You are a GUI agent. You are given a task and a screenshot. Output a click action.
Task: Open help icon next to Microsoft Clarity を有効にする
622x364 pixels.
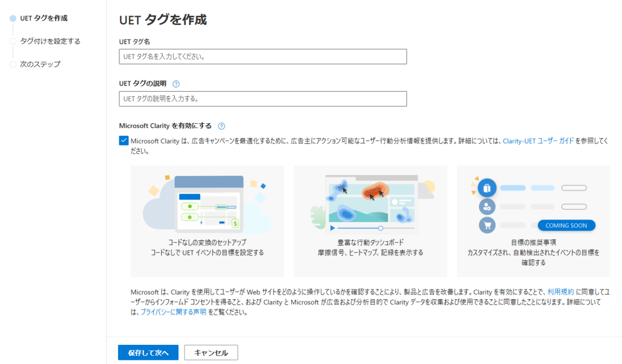(x=221, y=126)
